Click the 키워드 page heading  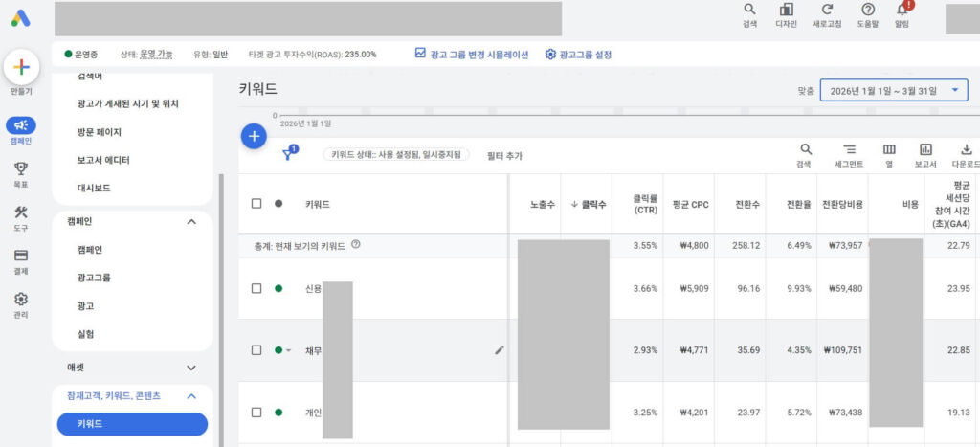pos(257,89)
